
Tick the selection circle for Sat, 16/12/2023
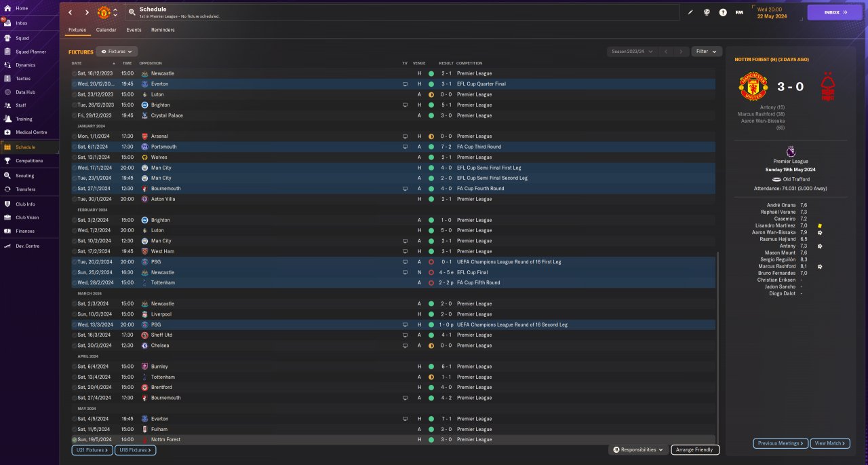74,73
